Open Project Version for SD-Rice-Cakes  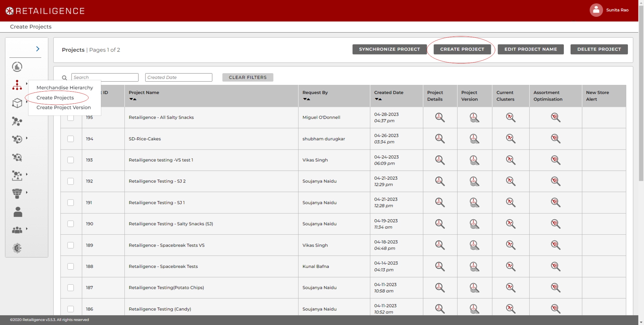point(474,139)
